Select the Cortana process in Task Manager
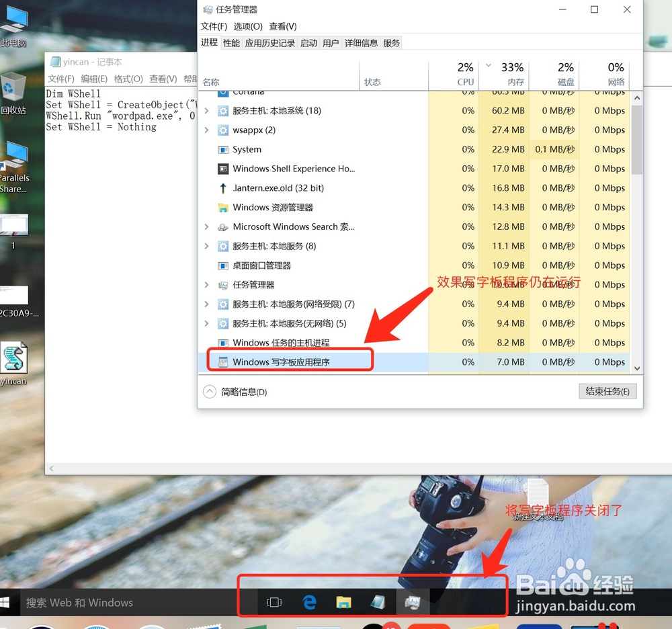This screenshot has height=629, width=672. [x=269, y=92]
